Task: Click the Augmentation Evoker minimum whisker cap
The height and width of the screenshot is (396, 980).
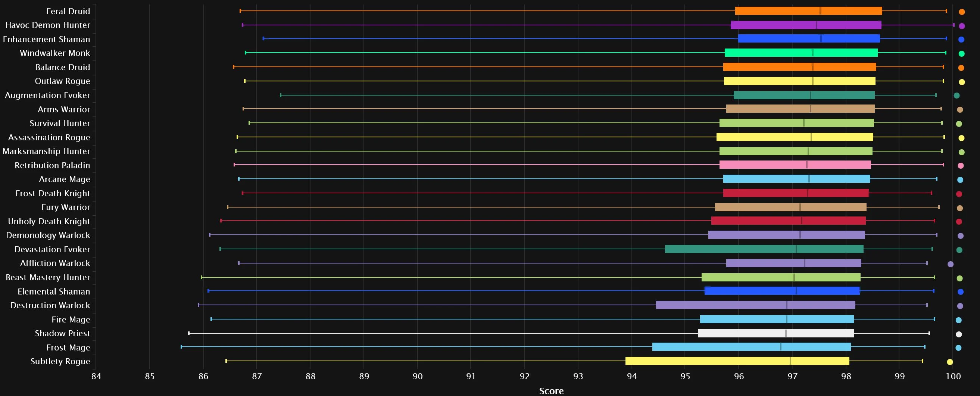Action: [x=281, y=95]
